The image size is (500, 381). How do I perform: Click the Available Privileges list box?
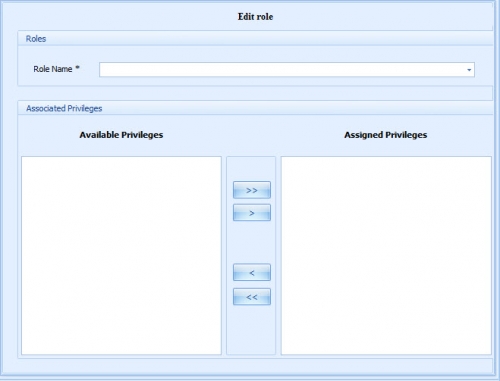click(121, 255)
